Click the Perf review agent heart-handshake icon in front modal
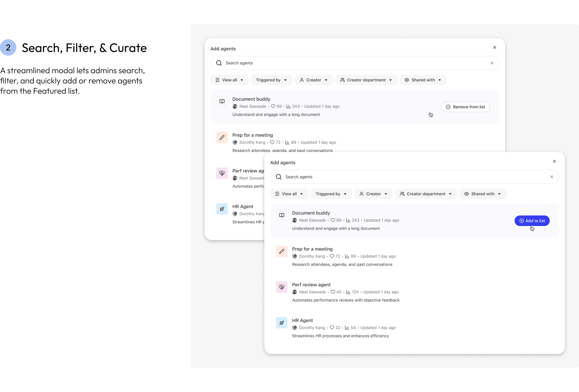Viewport: 579px width, 392px height. point(282,287)
